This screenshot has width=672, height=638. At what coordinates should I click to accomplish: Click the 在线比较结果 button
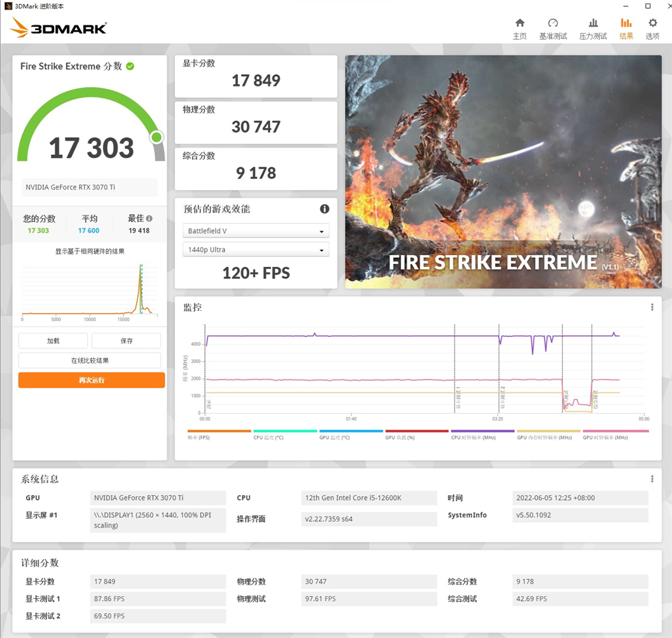click(91, 360)
